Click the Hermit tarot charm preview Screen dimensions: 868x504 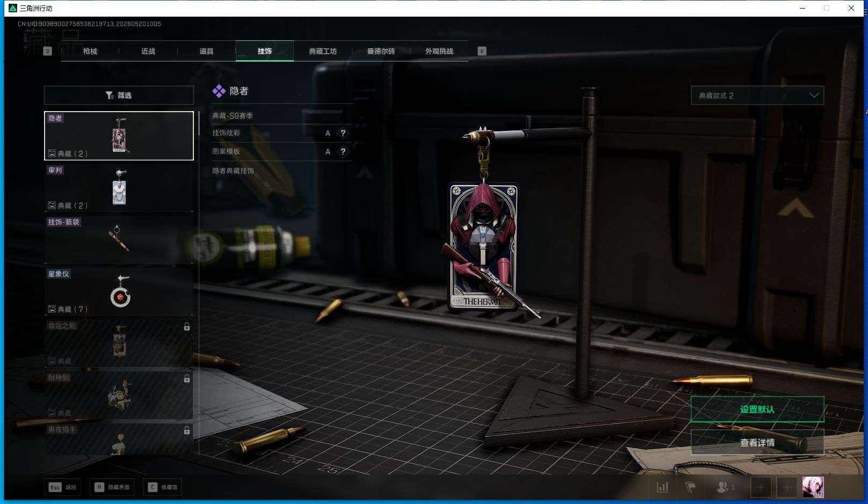(483, 247)
